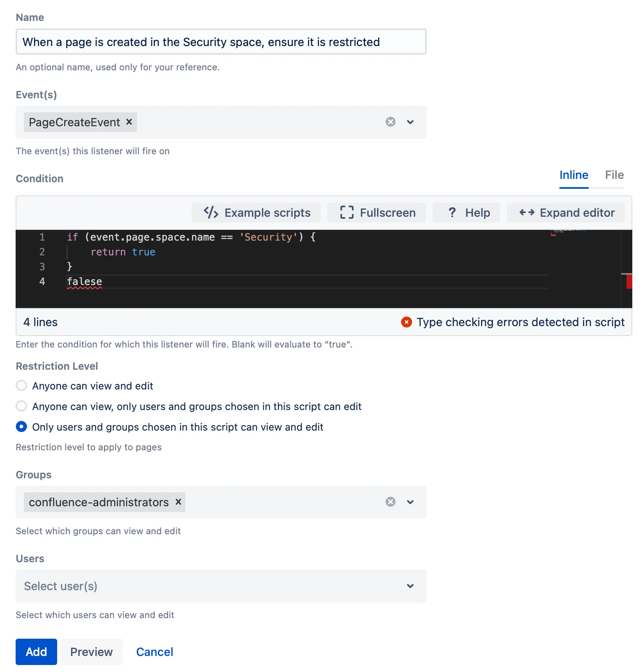Open the script editor Help
Viewport: 643px width, 672px height.
[467, 213]
